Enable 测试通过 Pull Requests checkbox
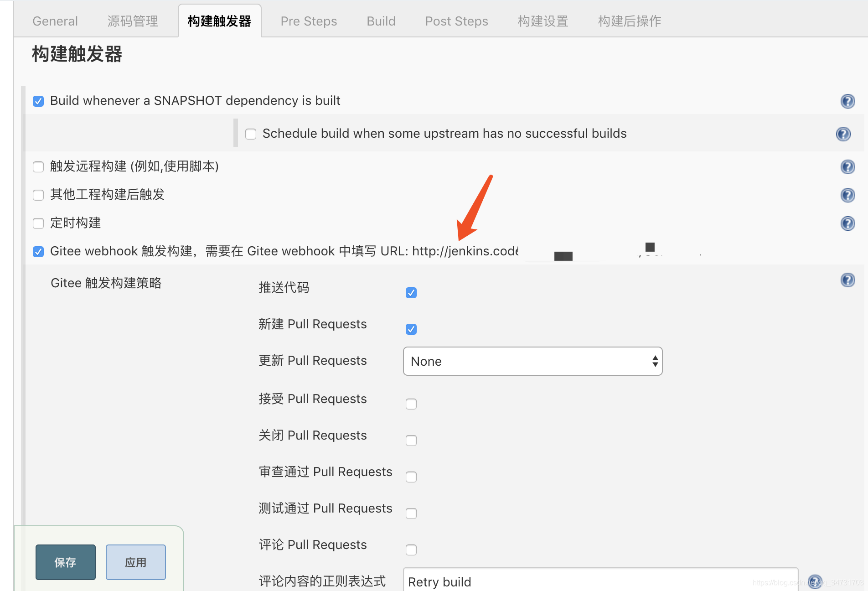Screen dimensions: 868x591 pos(411,513)
